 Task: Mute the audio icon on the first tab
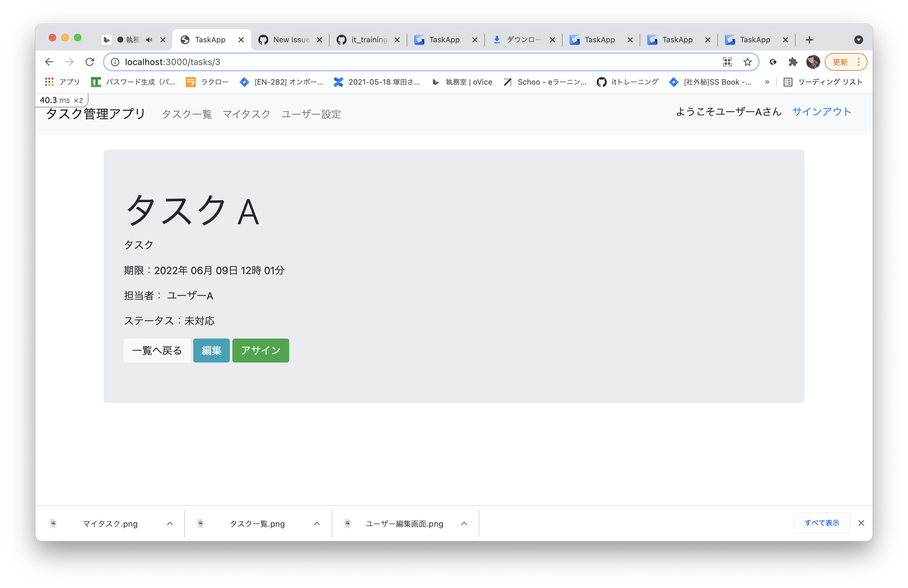[x=149, y=40]
